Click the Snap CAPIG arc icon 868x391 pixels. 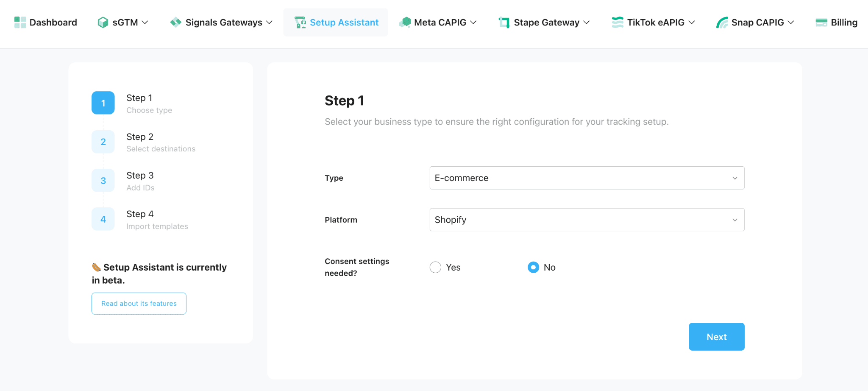tap(722, 22)
